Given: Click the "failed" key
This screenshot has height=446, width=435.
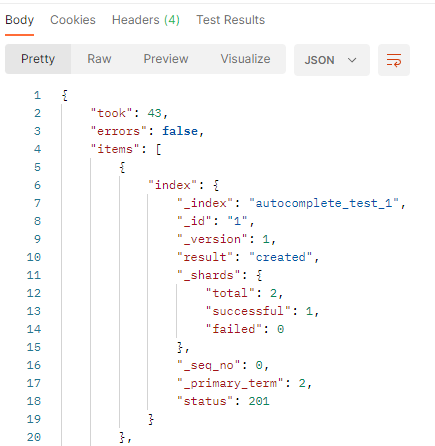Looking at the screenshot, I should coord(234,329).
